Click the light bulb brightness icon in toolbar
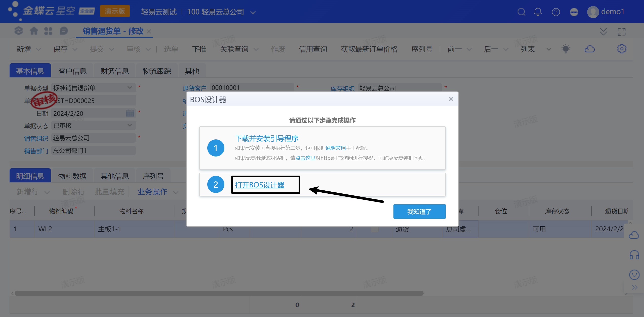Viewport: 644px width, 317px height. 566,49
